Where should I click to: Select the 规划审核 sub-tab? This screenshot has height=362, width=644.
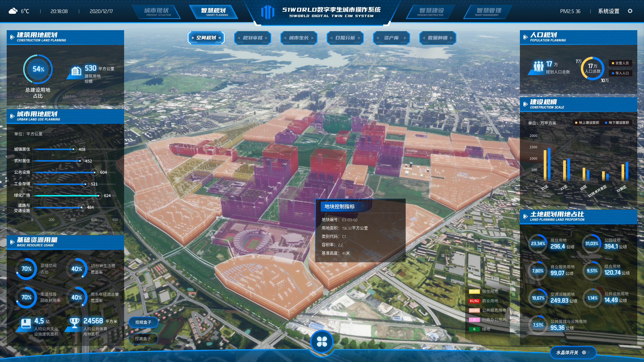coord(253,38)
